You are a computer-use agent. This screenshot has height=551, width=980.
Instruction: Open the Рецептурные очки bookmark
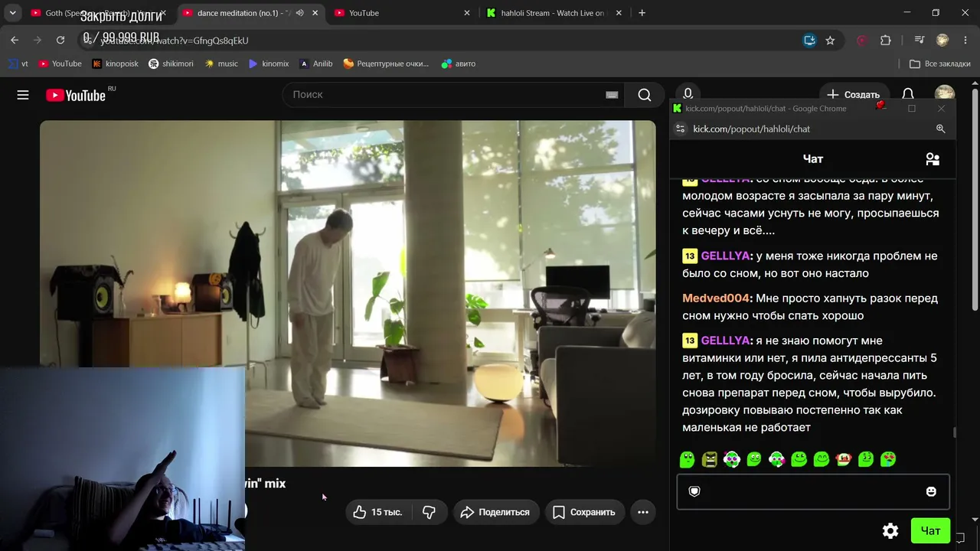(x=386, y=64)
